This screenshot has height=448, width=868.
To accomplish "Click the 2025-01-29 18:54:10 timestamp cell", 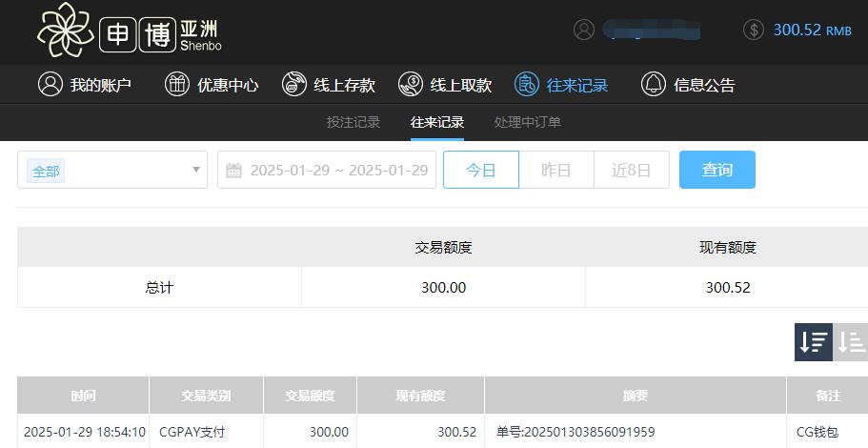I will pyautogui.click(x=85, y=432).
